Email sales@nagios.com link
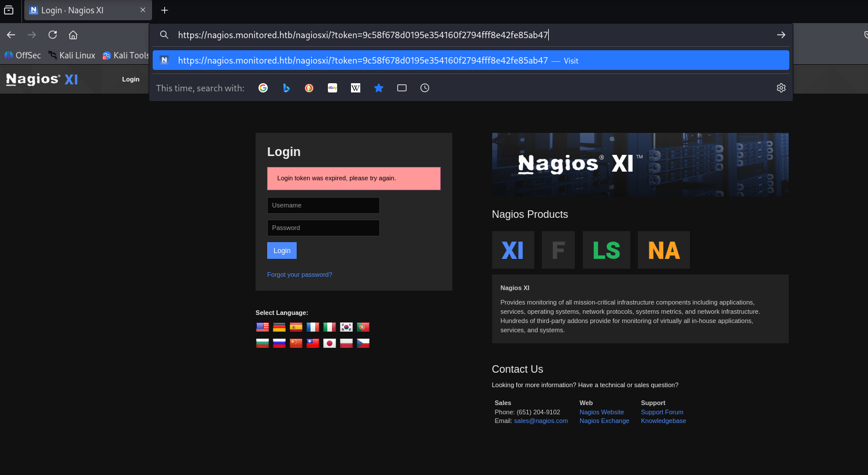Viewport: 868px width, 475px height. [541, 421]
